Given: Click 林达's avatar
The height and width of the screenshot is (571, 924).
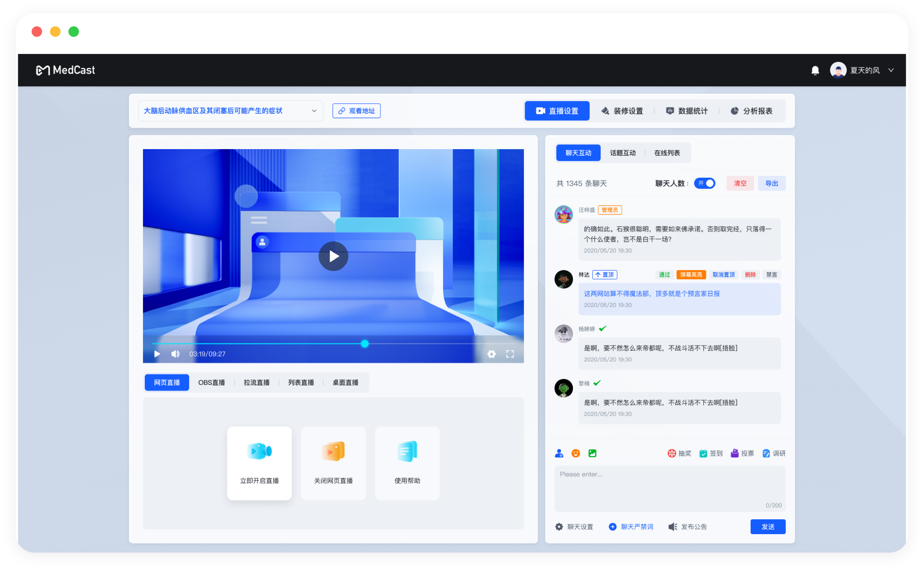Looking at the screenshot, I should (564, 279).
